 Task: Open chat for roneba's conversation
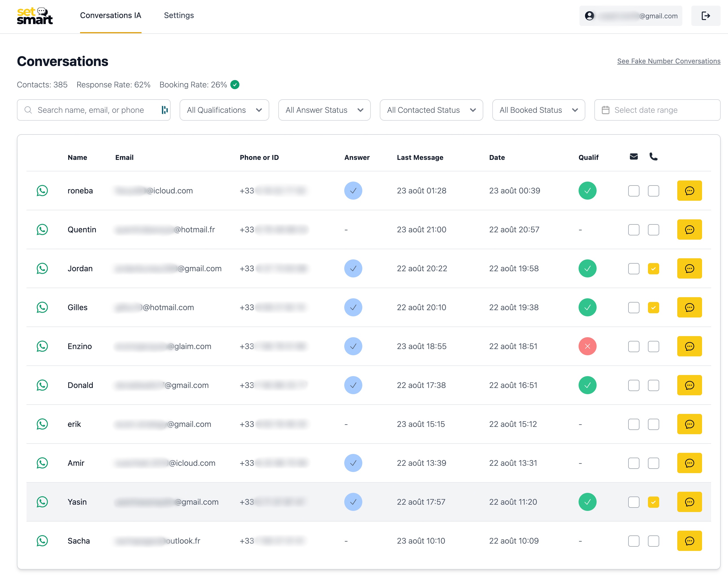(689, 191)
